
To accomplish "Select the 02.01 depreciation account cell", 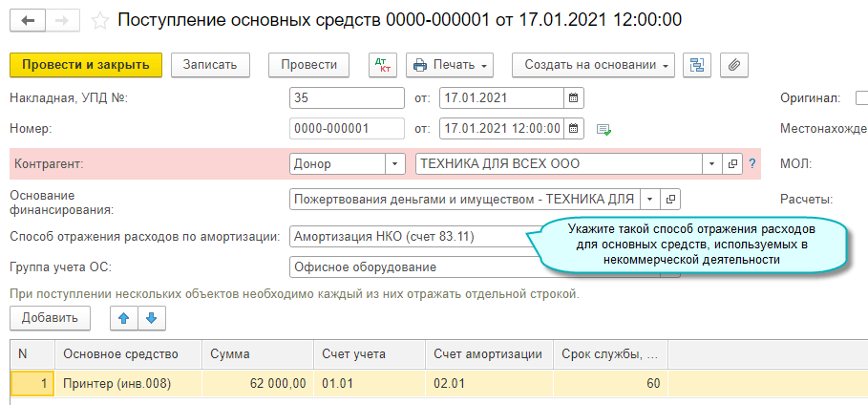I will (x=490, y=383).
